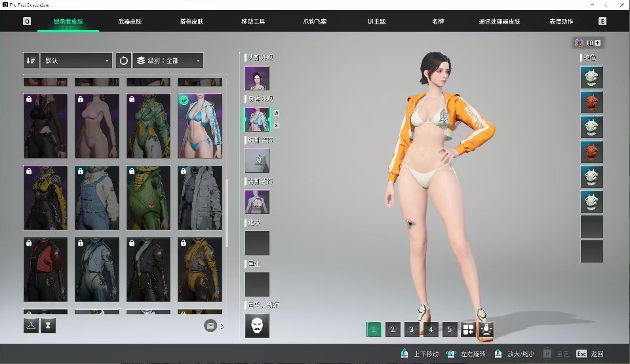Select the fourth orange dye slot
The image size is (630, 364).
pyautogui.click(x=591, y=152)
